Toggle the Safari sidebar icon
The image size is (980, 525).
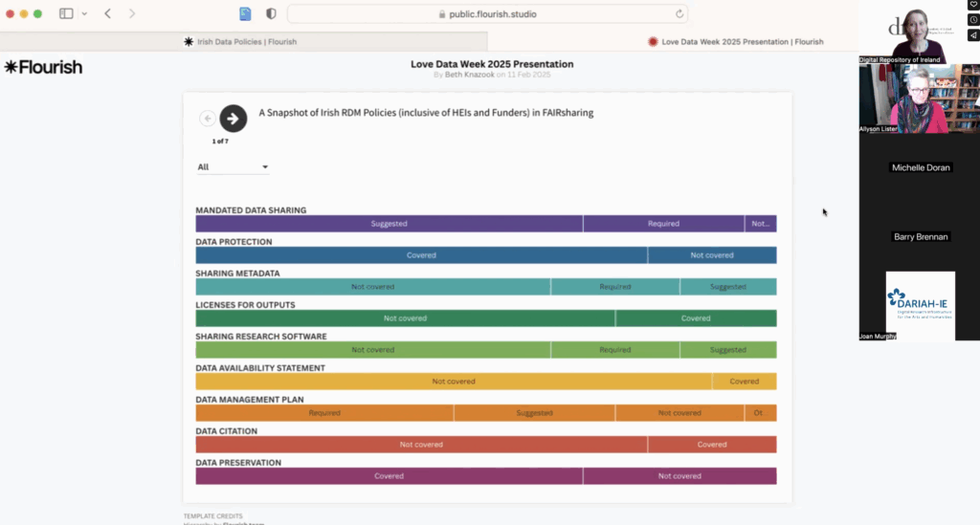[x=66, y=14]
